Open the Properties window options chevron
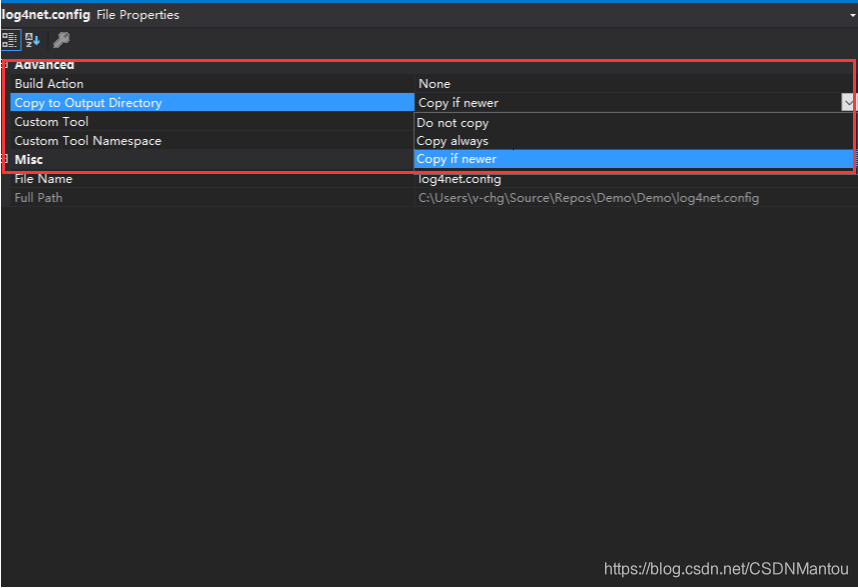The height and width of the screenshot is (588, 858). [x=849, y=15]
